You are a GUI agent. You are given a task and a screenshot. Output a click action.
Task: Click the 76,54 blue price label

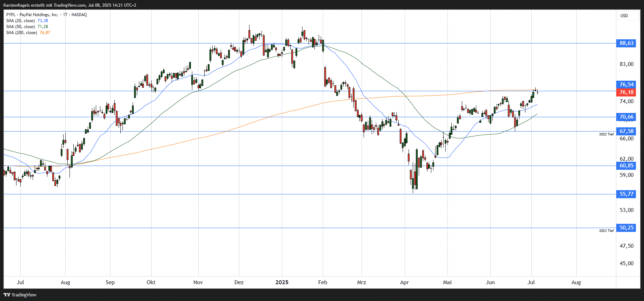(626, 85)
